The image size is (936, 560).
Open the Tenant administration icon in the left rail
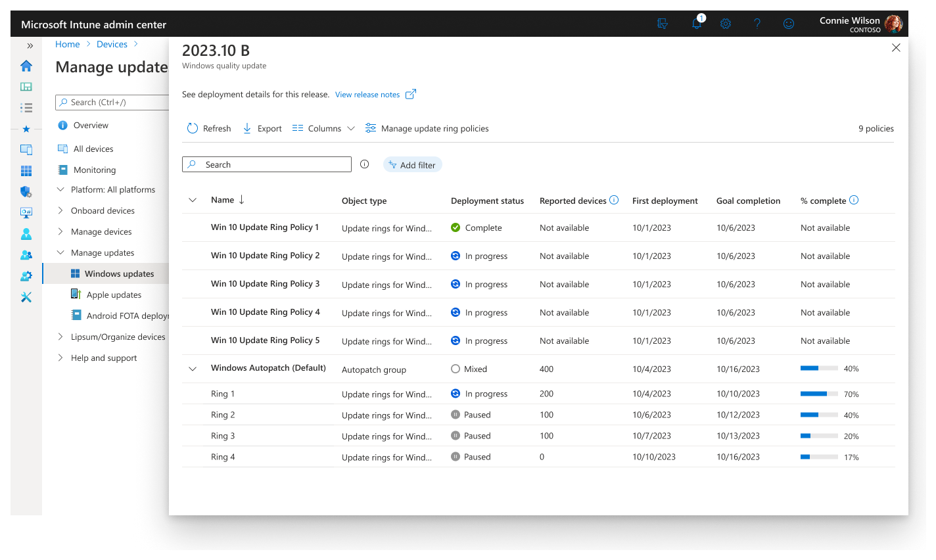[x=26, y=276]
